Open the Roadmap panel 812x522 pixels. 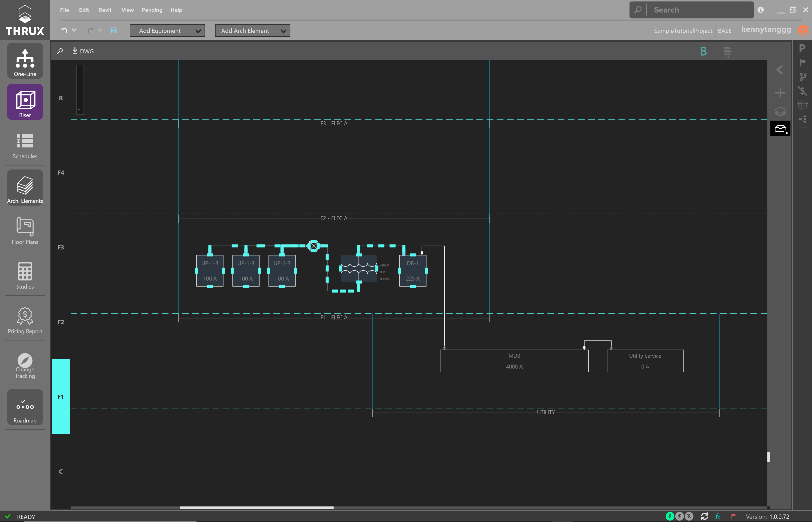click(x=25, y=407)
